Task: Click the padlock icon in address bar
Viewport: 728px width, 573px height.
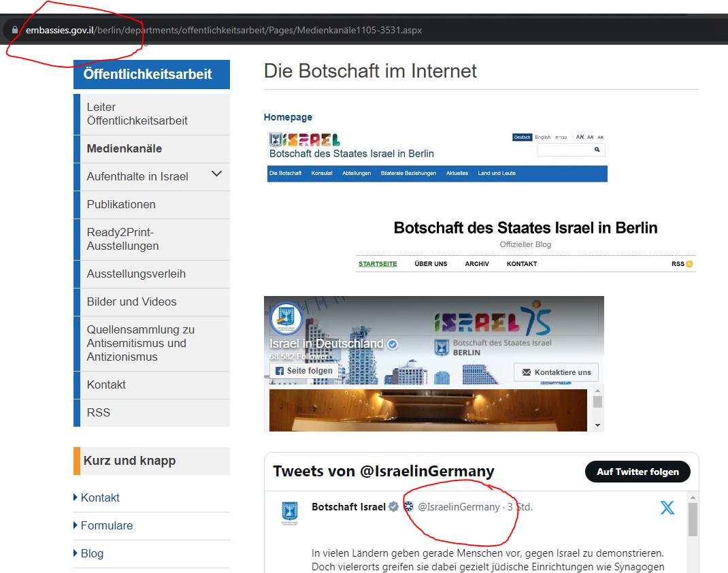Action: (x=15, y=30)
